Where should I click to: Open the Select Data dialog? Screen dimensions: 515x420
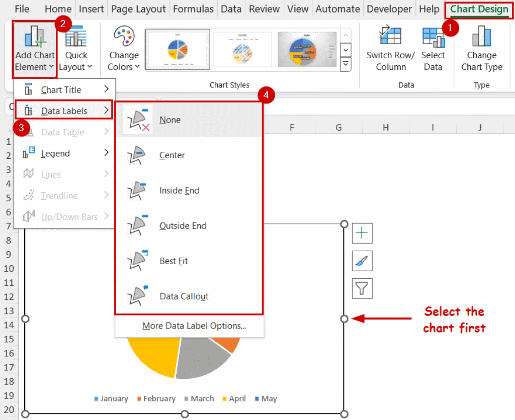click(x=434, y=49)
